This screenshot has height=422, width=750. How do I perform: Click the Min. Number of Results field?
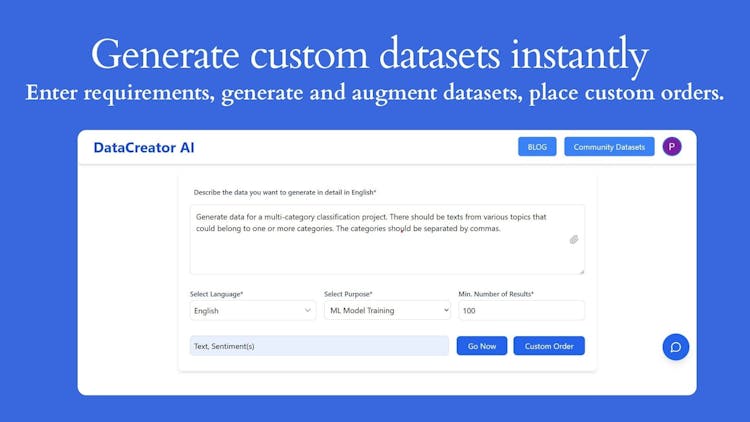click(521, 311)
